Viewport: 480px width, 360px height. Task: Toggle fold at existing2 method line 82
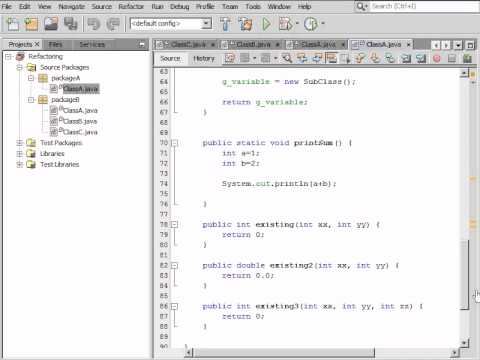coord(174,266)
